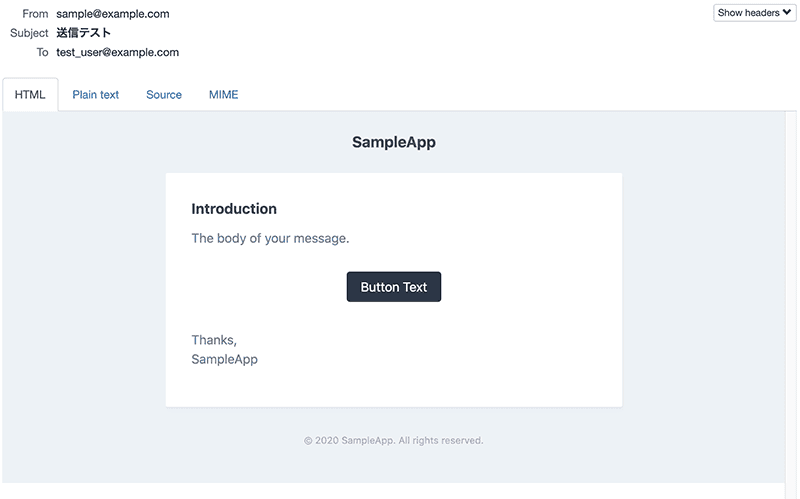This screenshot has width=800, height=499.
Task: Click the sender address sample@example.com
Action: pyautogui.click(x=113, y=14)
